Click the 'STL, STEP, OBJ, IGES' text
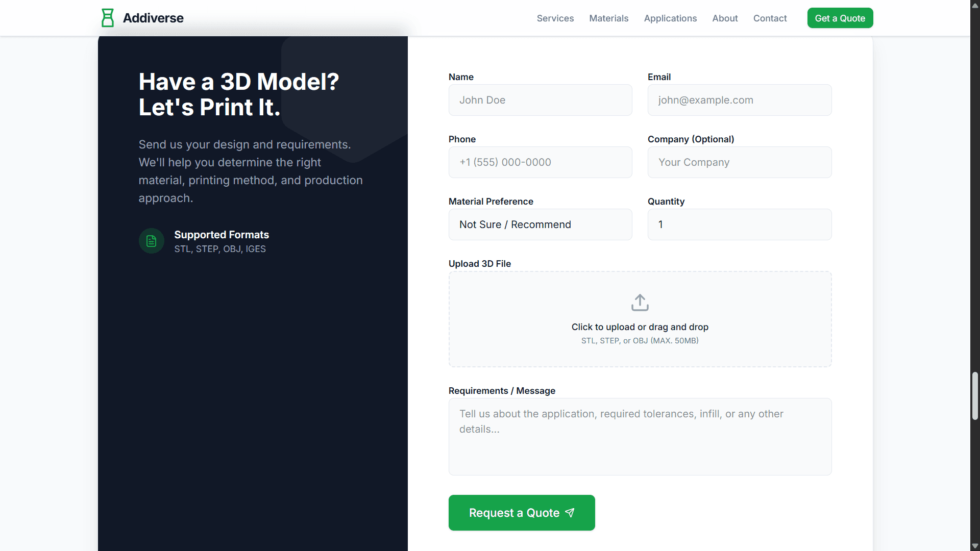This screenshot has height=551, width=980. (220, 249)
